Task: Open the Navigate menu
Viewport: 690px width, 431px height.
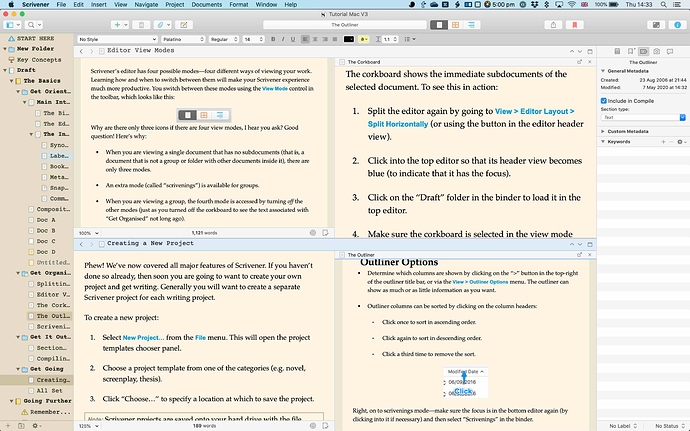Action: pyautogui.click(x=146, y=4)
